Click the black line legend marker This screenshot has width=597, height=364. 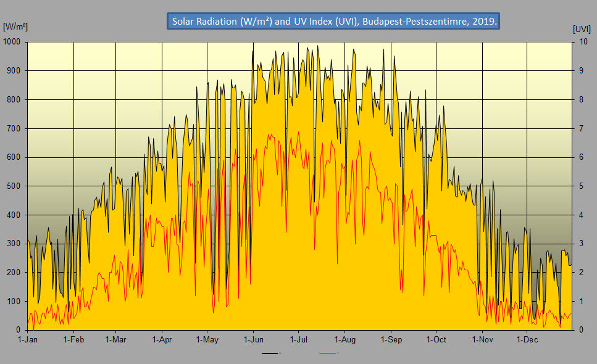click(270, 354)
